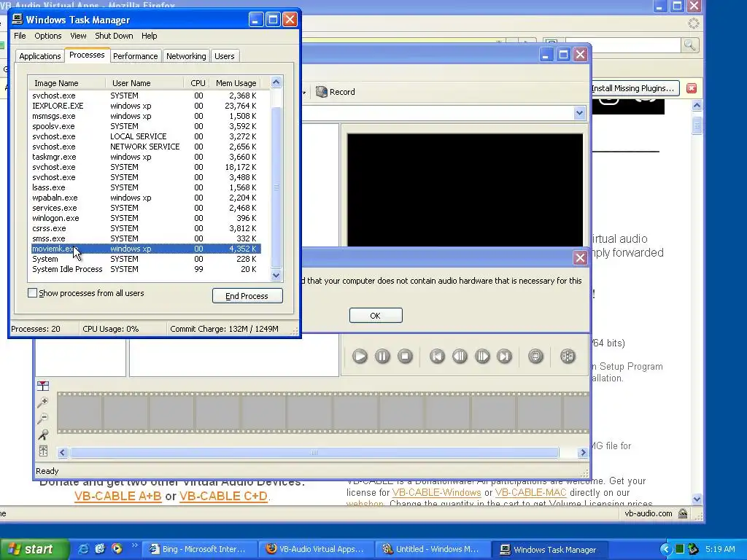This screenshot has height=560, width=747.
Task: Click the timeline scroll right arrow
Action: tap(583, 452)
